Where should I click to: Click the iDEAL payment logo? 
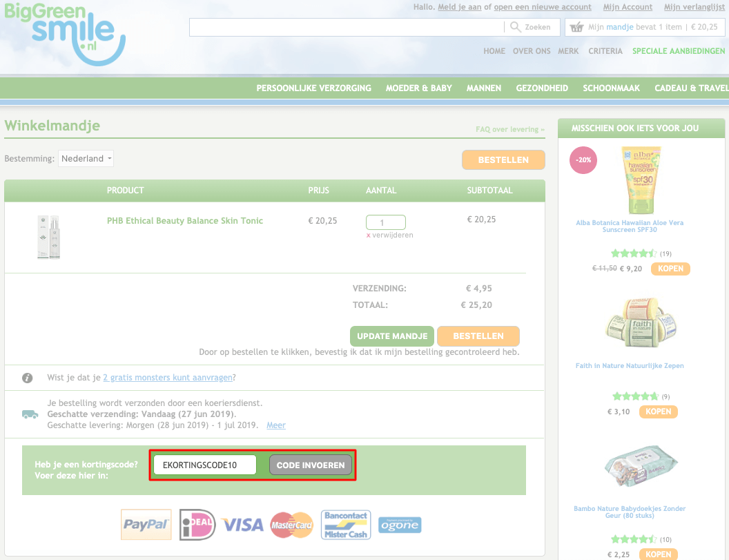point(197,525)
